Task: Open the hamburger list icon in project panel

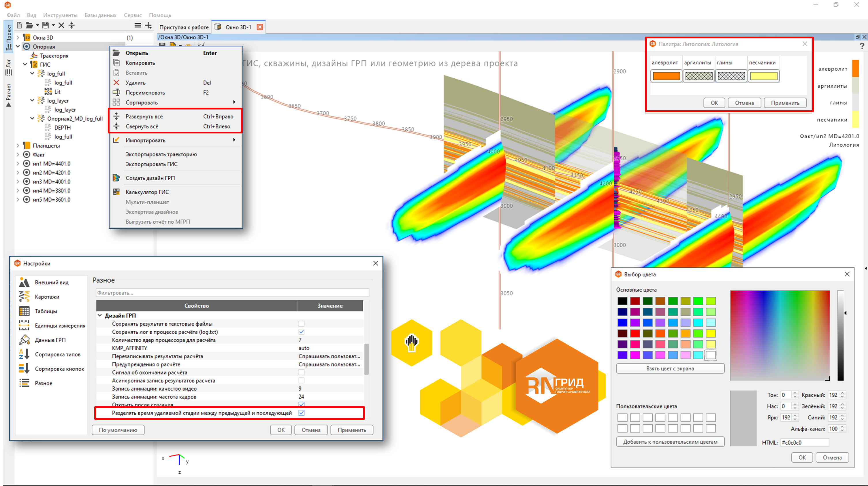Action: [x=138, y=25]
